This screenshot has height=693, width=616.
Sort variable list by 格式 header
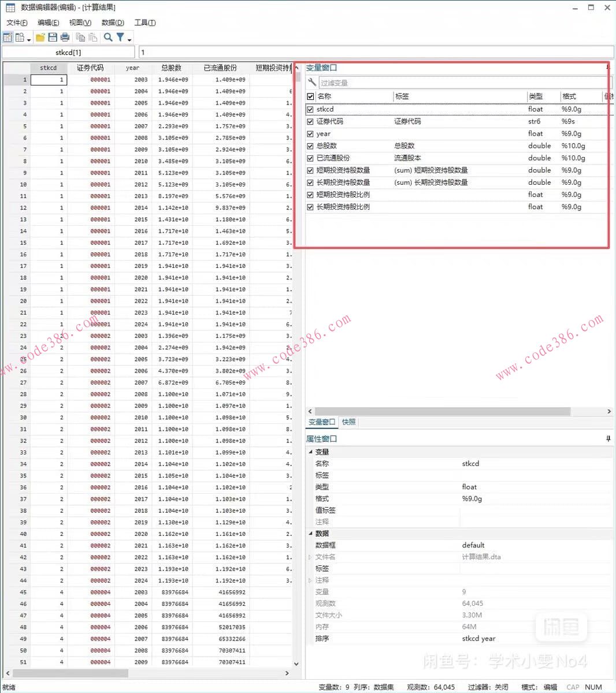[x=581, y=96]
